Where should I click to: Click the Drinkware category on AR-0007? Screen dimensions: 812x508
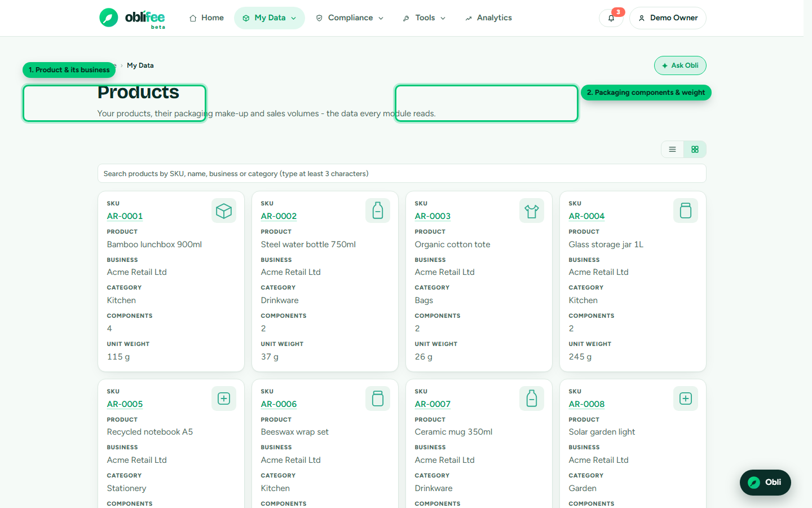point(434,488)
